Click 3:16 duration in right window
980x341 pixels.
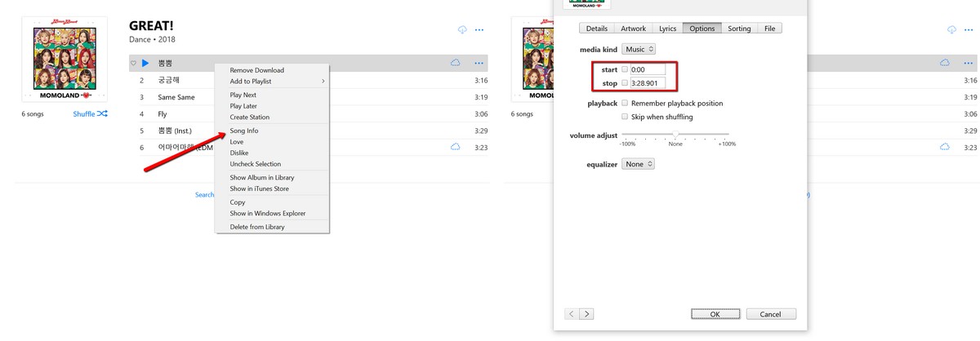[970, 80]
